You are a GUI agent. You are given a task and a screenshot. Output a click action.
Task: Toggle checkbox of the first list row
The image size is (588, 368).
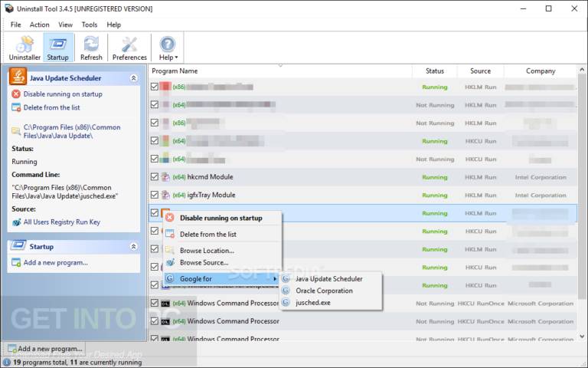click(x=155, y=87)
